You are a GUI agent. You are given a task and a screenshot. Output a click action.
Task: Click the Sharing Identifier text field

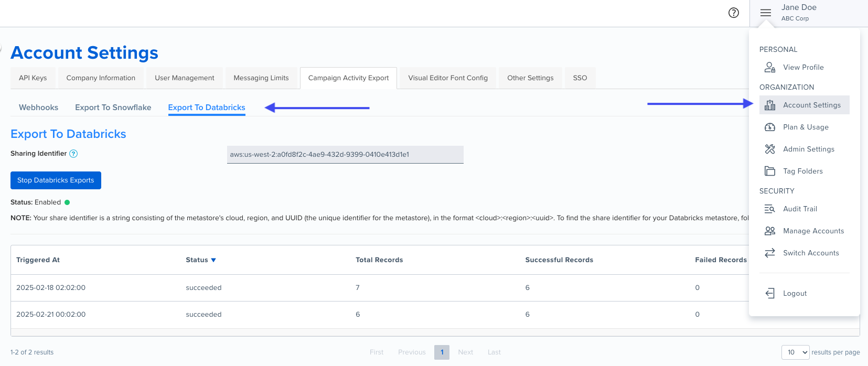click(x=345, y=155)
